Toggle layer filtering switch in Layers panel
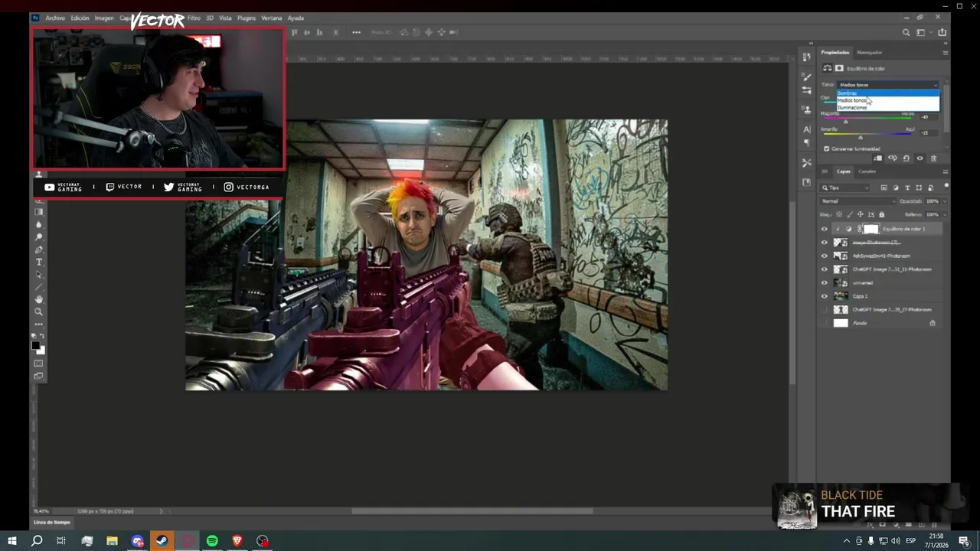Screen dimensions: 980x551 point(946,186)
